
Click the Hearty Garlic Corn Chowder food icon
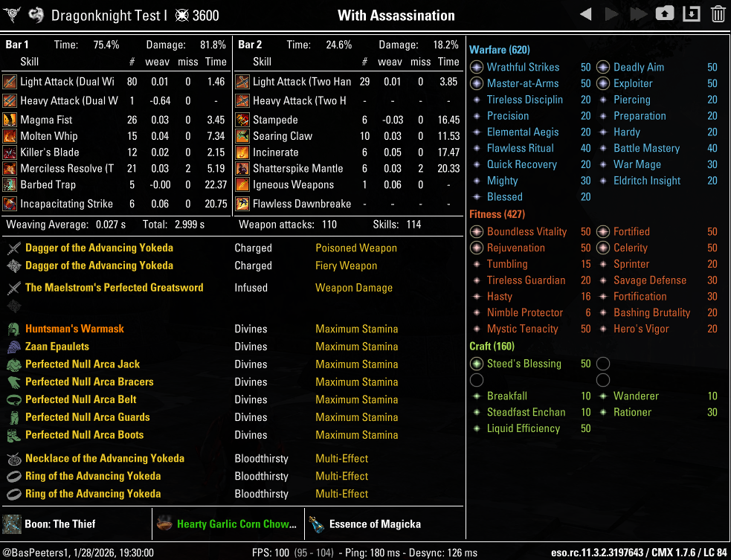pos(164,524)
